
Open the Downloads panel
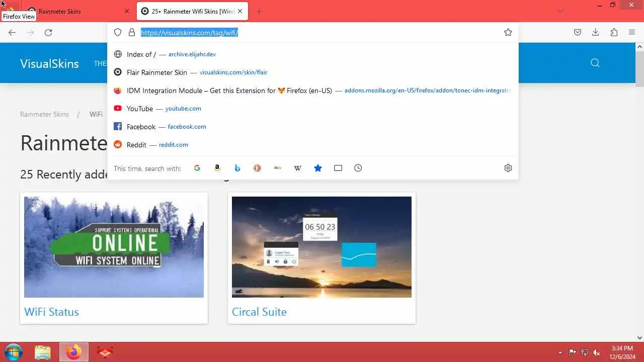tap(595, 32)
